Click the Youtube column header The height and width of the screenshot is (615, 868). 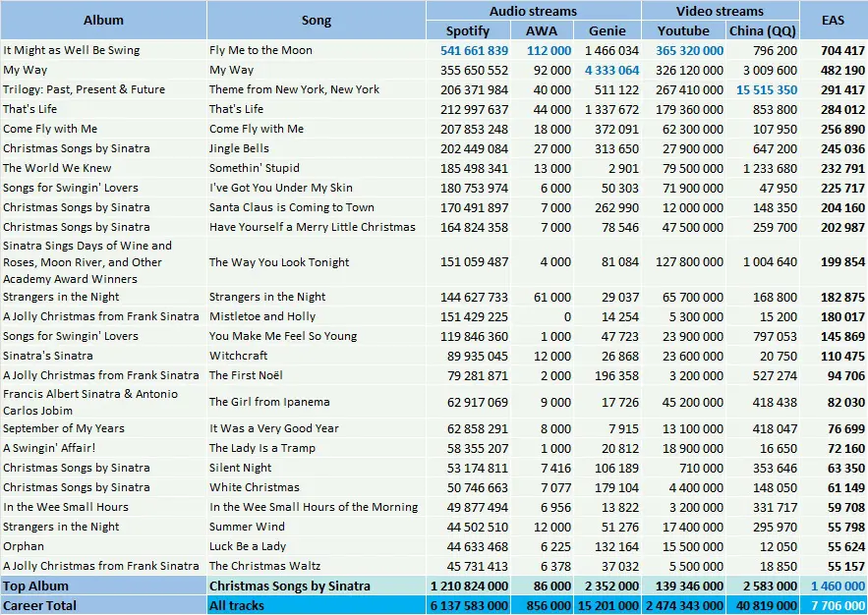click(683, 31)
